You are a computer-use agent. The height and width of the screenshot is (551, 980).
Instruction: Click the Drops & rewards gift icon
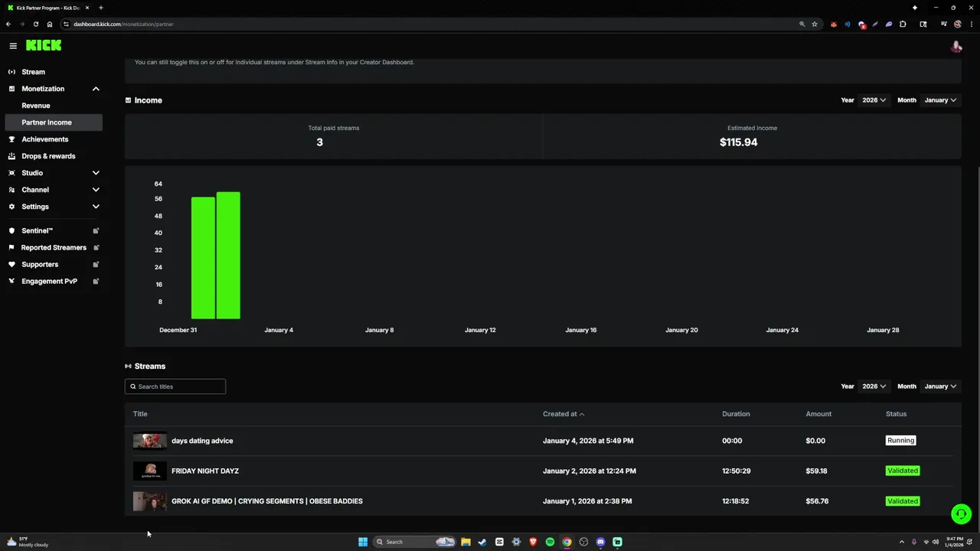coord(11,156)
